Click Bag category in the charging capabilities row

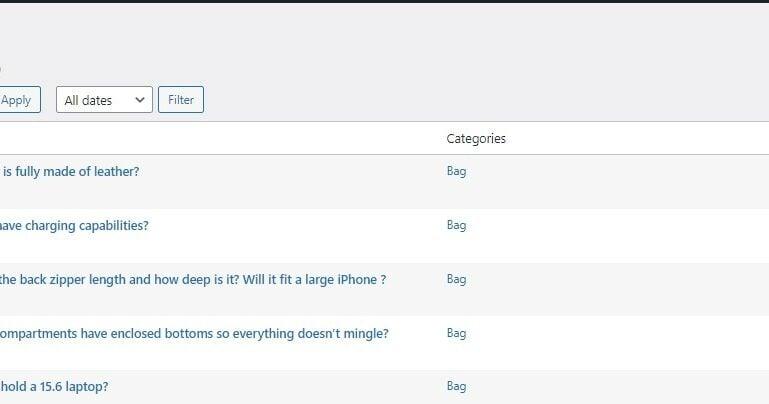[456, 225]
